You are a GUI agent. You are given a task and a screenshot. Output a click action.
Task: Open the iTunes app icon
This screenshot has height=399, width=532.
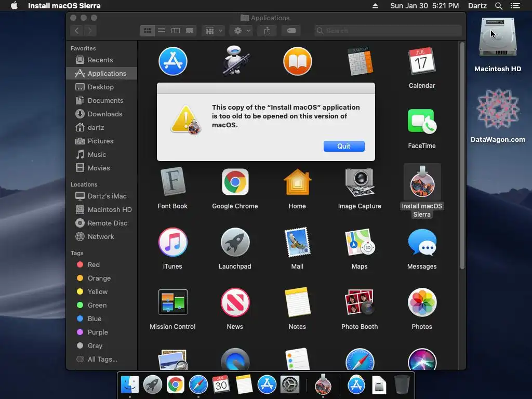(x=172, y=242)
